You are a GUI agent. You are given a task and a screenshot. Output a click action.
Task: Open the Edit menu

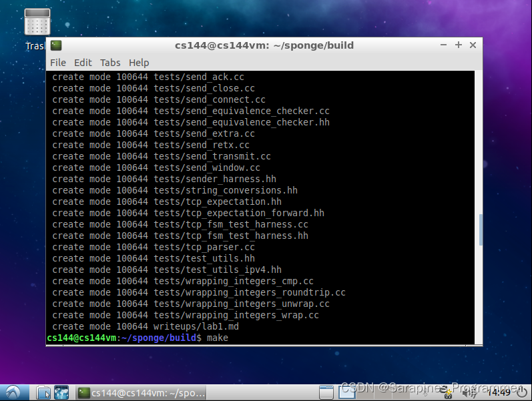click(83, 62)
